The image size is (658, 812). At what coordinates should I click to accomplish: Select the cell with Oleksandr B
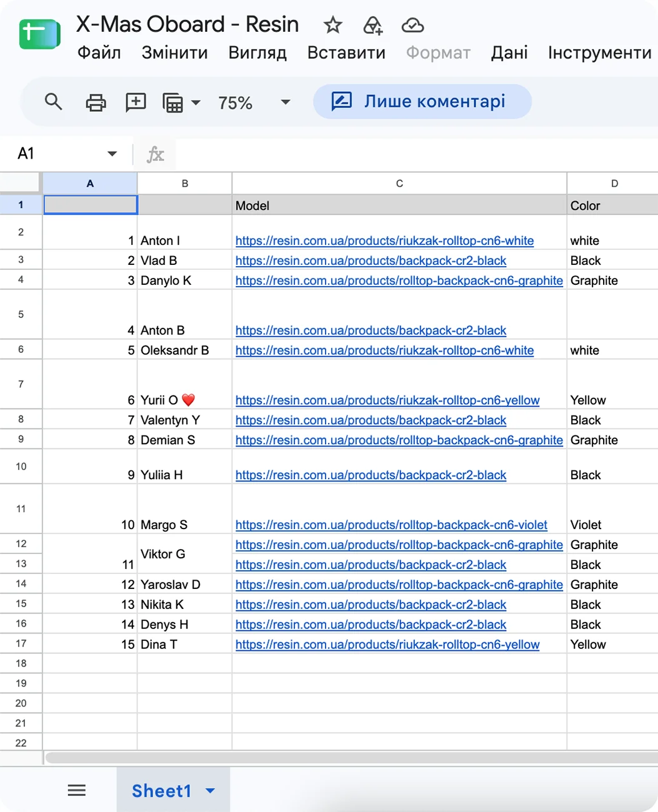pyautogui.click(x=184, y=350)
